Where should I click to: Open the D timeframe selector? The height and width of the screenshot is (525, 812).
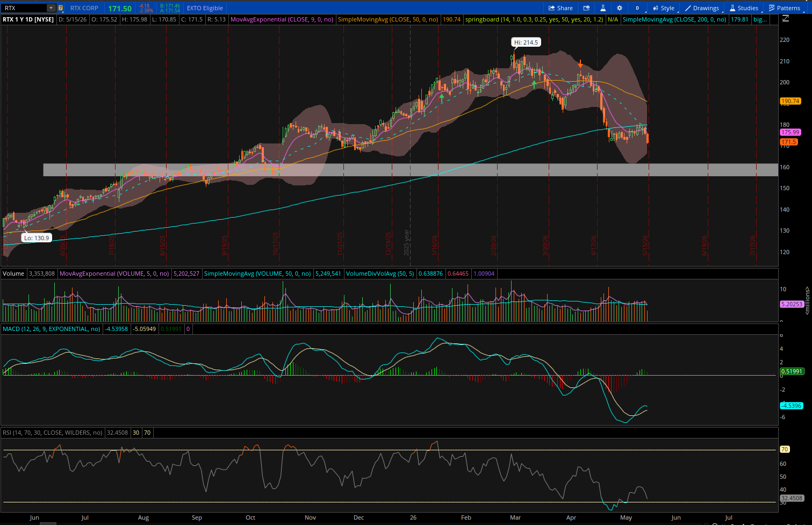coord(637,8)
